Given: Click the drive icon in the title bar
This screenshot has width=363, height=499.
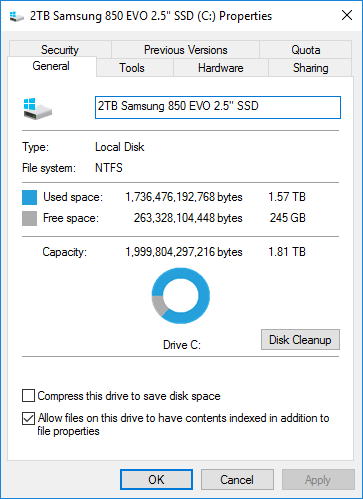Looking at the screenshot, I should tap(16, 16).
